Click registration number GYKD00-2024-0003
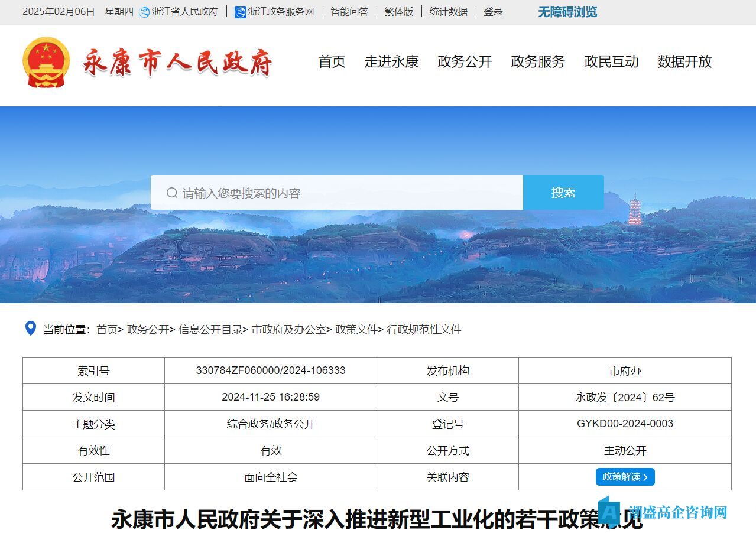Image resolution: width=756 pixels, height=533 pixels. tap(625, 424)
